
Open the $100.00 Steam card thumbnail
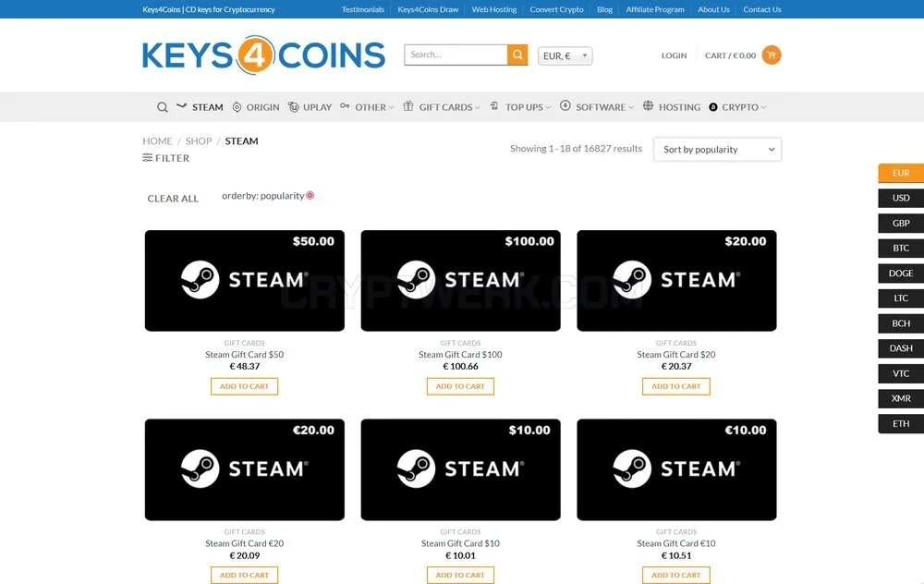(461, 281)
